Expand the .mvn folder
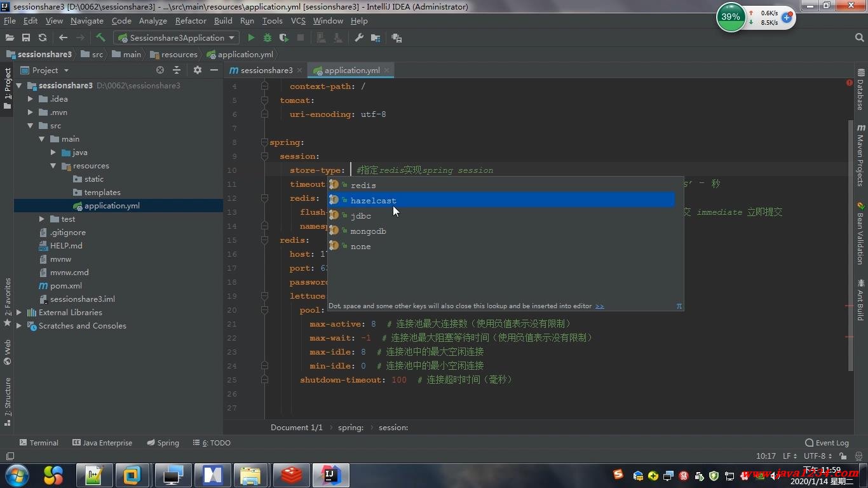Screen dimensions: 868x488 30,112
